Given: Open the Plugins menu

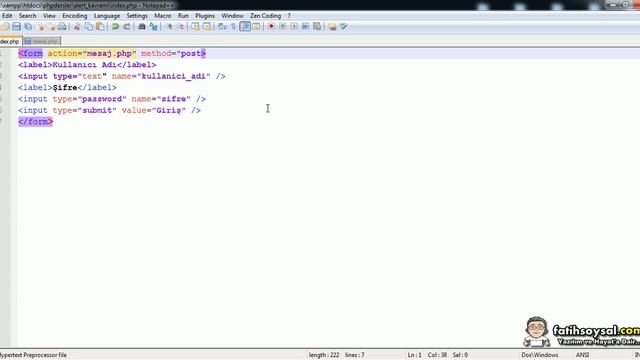Looking at the screenshot, I should point(205,16).
